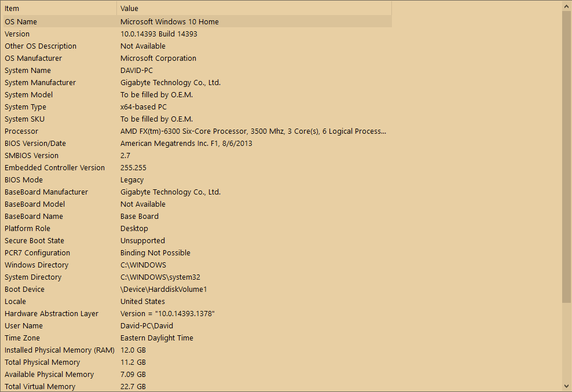572x392 pixels.
Task: Select the Platform Role row
Action: pos(197,229)
